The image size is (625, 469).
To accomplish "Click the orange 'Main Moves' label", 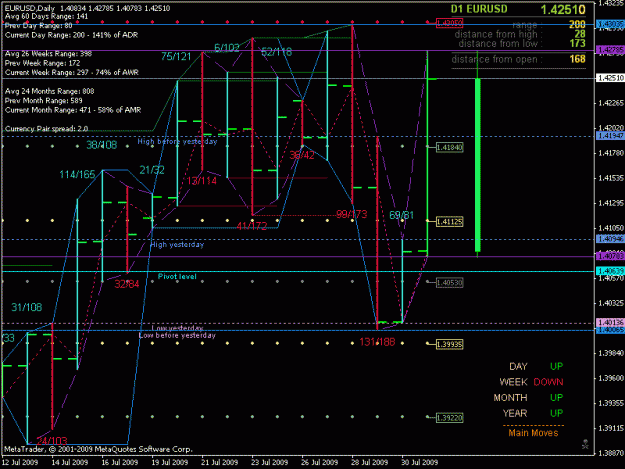I will 533,433.
